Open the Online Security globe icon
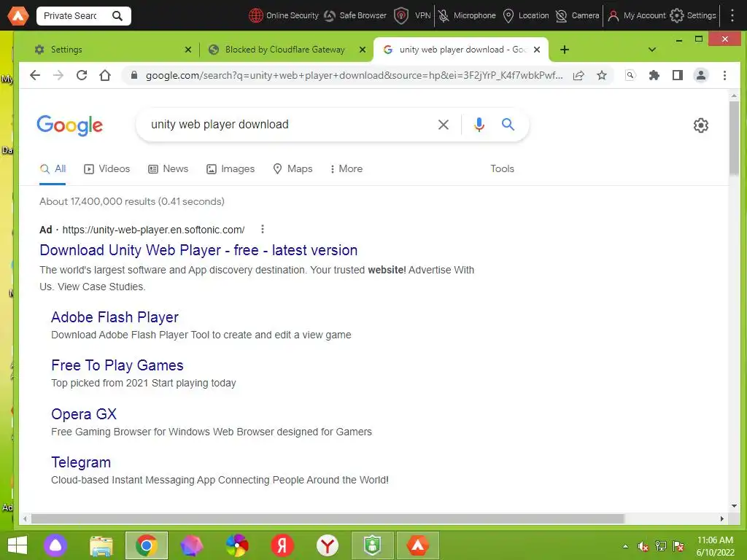747x560 pixels. [256, 16]
